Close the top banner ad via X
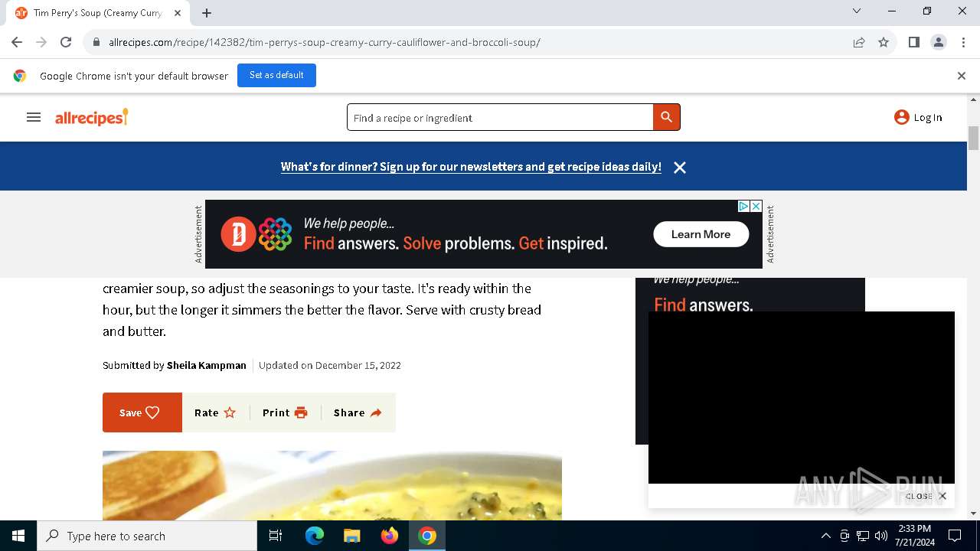This screenshot has width=980, height=551. tap(756, 206)
